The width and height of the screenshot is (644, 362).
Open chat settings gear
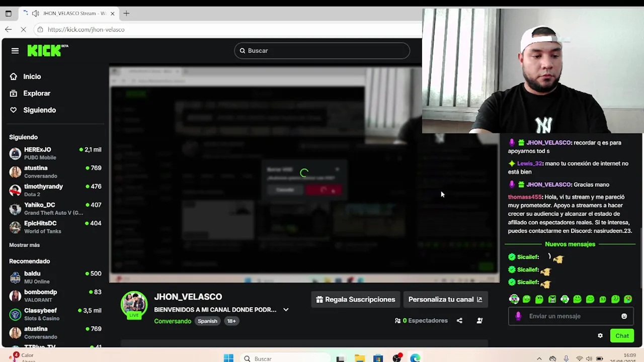(600, 335)
